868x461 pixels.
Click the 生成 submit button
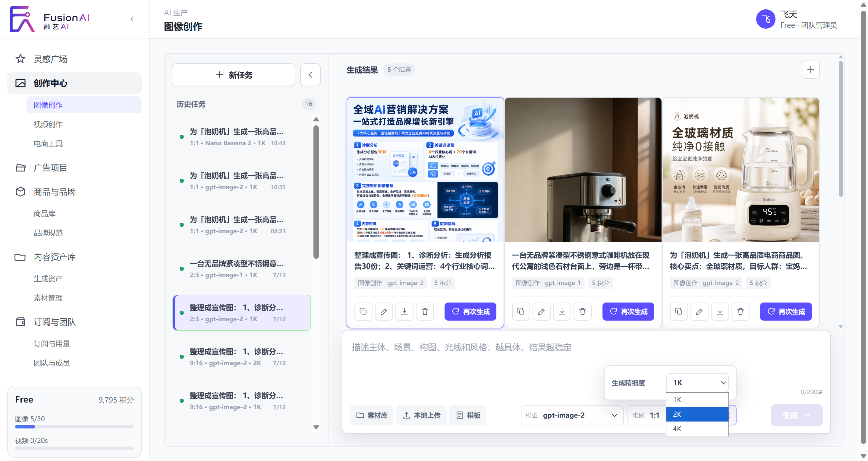pyautogui.click(x=797, y=415)
